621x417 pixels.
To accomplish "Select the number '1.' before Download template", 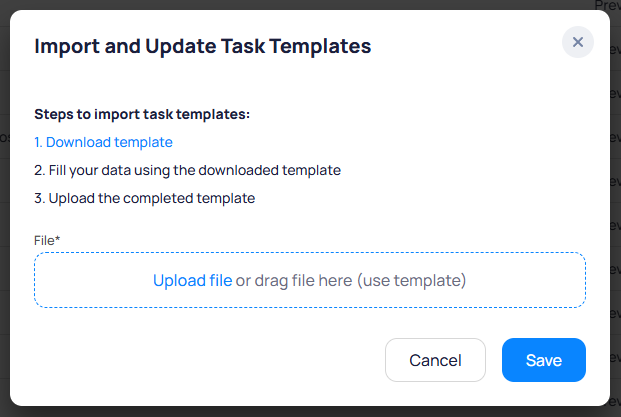I will (39, 142).
